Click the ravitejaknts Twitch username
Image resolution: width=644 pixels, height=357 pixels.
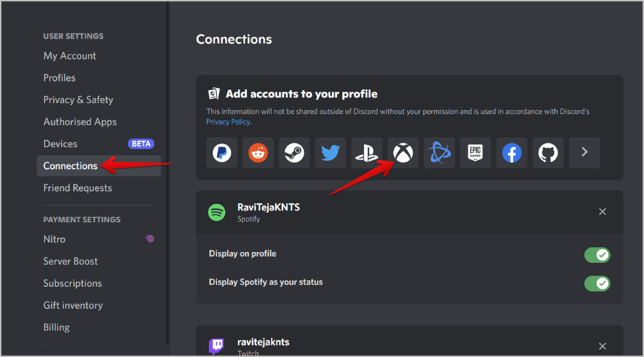[x=264, y=342]
